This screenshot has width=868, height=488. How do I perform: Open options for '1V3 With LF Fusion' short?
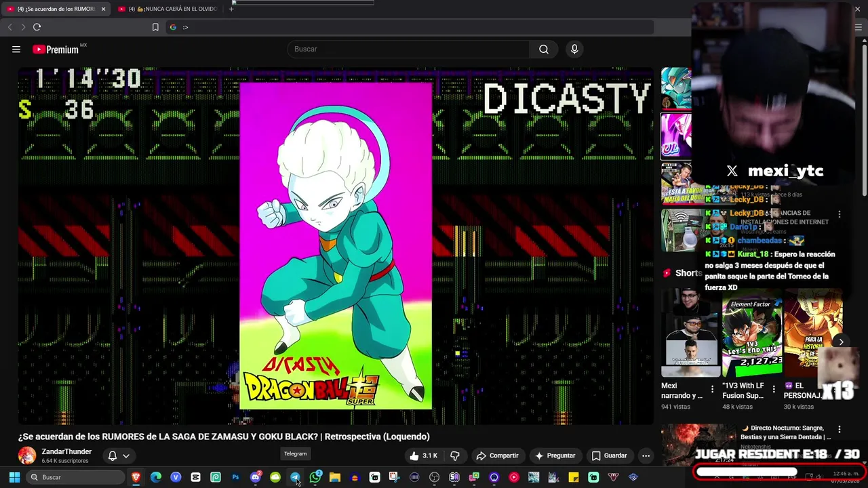point(774,389)
